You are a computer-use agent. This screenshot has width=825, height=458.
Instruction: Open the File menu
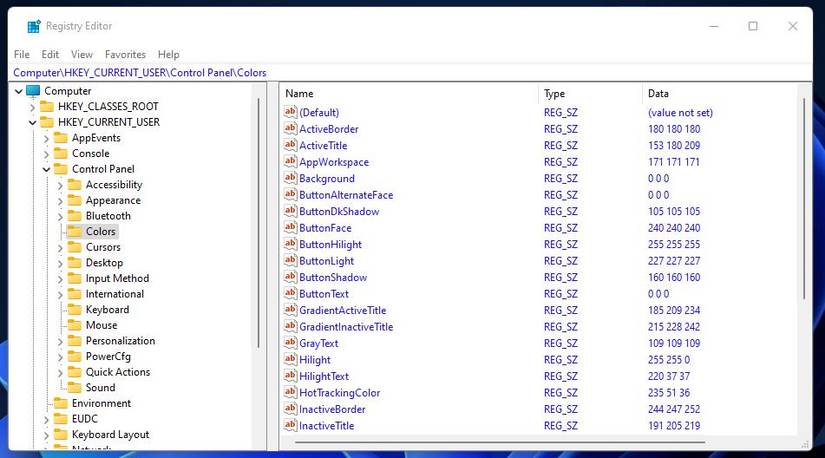click(22, 54)
